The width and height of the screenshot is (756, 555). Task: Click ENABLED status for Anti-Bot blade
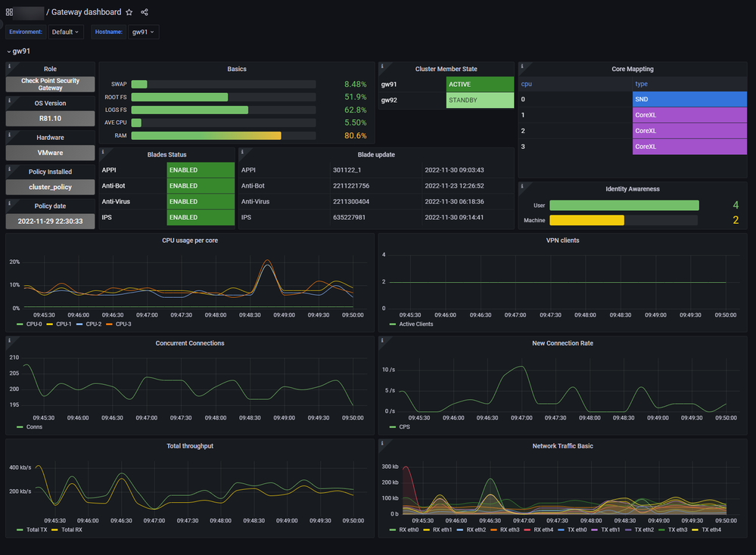[x=201, y=186]
